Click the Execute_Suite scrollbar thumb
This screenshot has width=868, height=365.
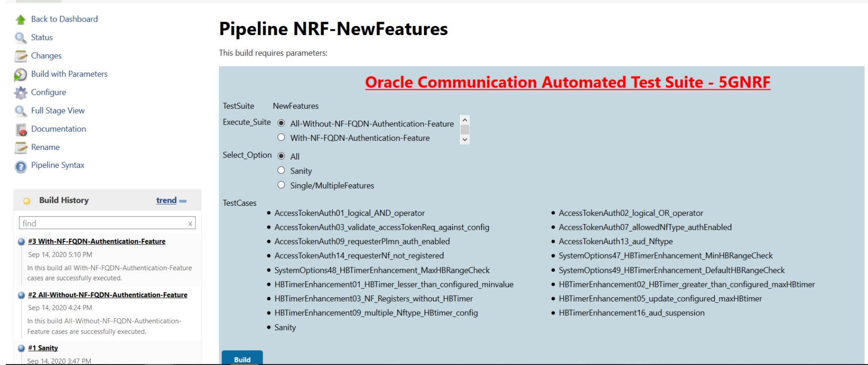[x=465, y=129]
